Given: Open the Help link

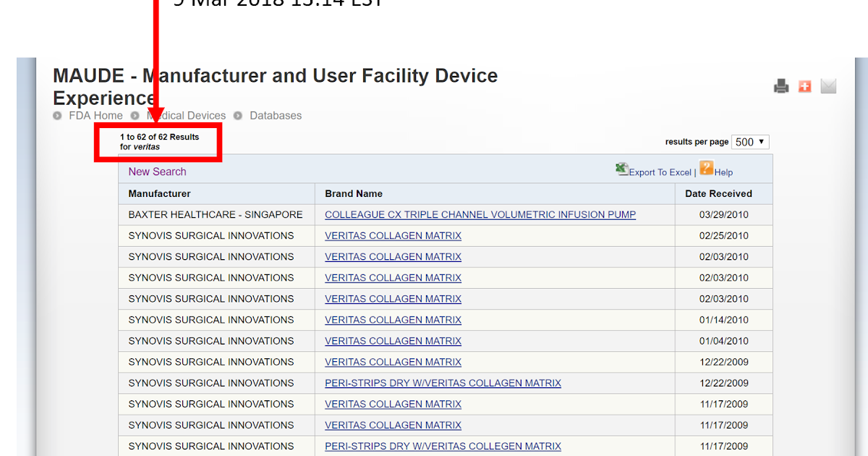Looking at the screenshot, I should tap(723, 172).
